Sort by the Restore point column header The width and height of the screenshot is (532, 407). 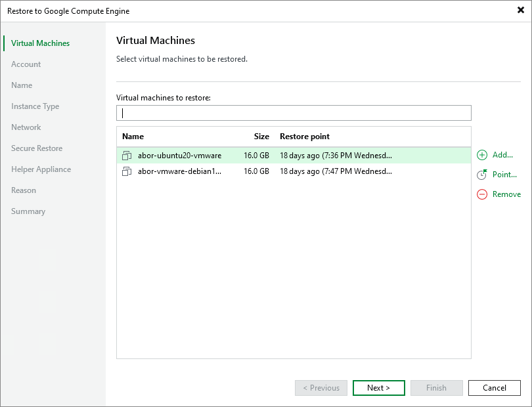pos(305,137)
